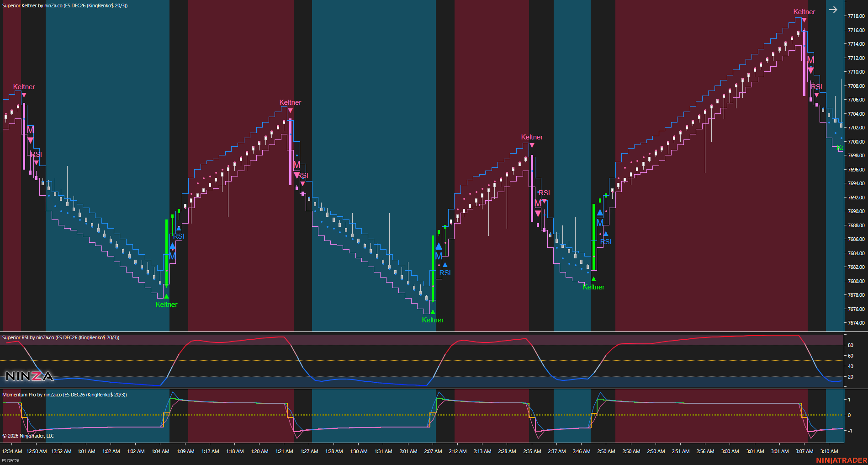The width and height of the screenshot is (868, 465).
Task: Click the 12:34 AM time axis label
Action: tap(12, 451)
